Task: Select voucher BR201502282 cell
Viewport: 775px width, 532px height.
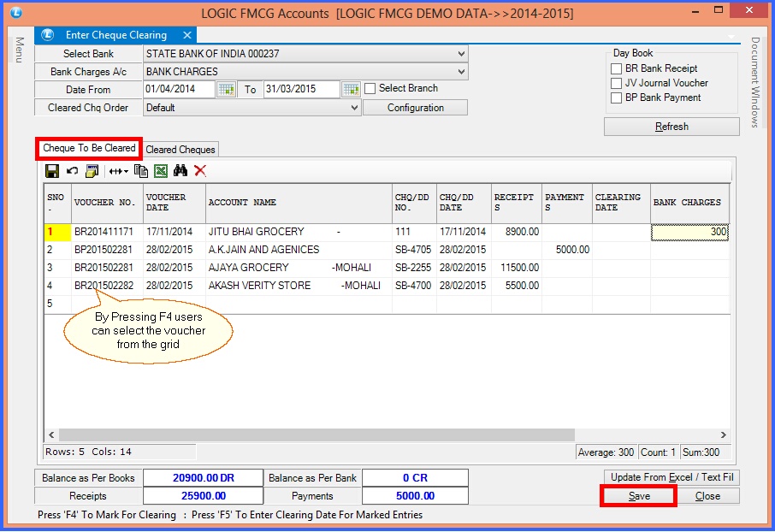Action: point(107,286)
